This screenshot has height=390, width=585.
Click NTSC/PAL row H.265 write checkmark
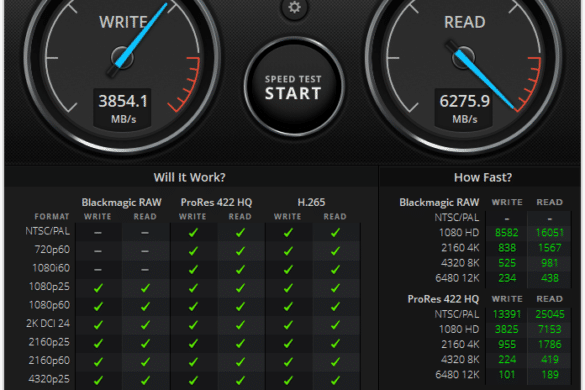pos(288,233)
